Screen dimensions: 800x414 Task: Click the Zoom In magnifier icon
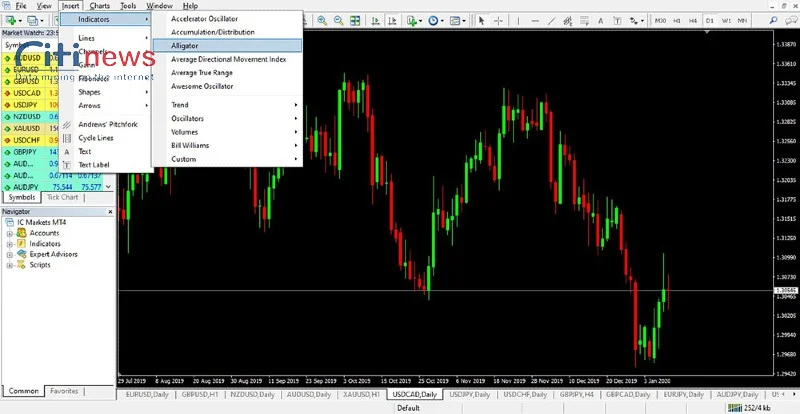click(322, 20)
